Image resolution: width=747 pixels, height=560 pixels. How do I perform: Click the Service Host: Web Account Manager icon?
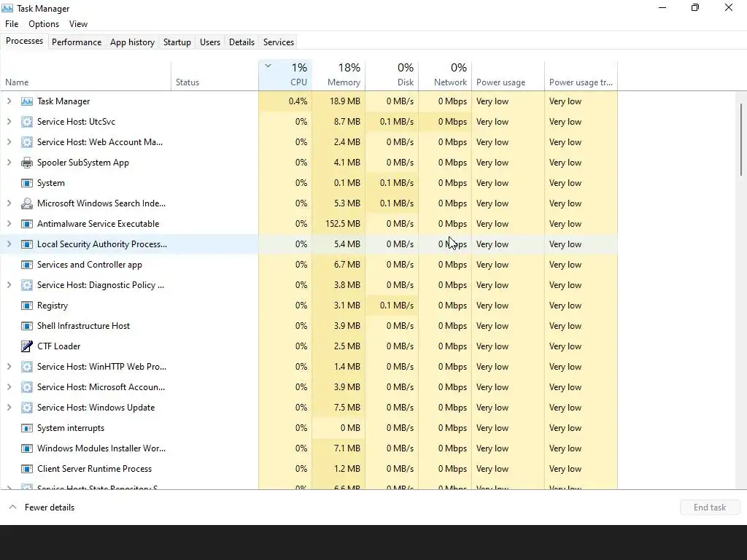pos(27,142)
